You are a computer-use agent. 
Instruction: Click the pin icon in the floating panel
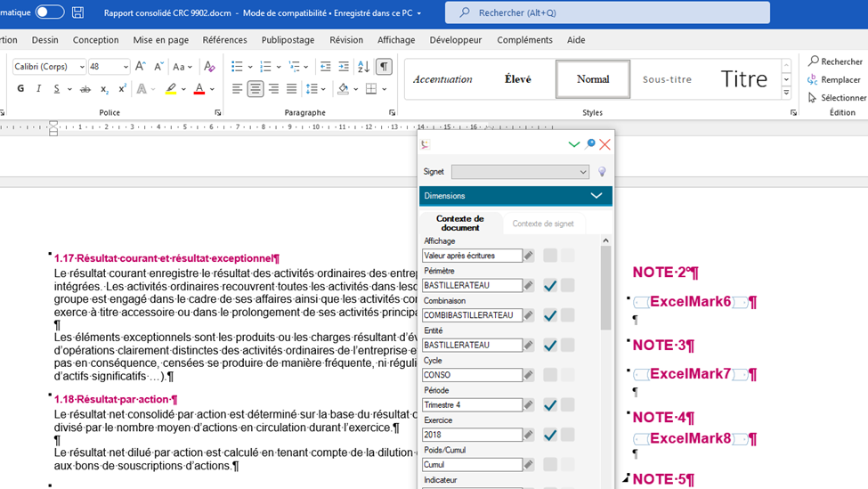[x=590, y=144]
